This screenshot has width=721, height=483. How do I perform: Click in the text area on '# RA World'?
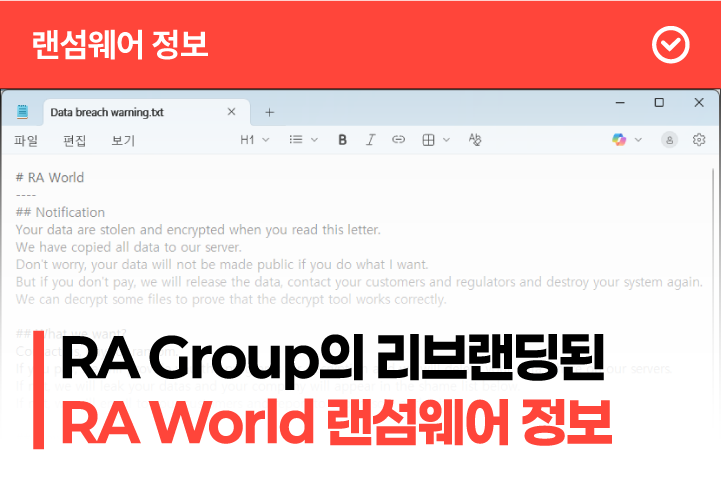50,178
